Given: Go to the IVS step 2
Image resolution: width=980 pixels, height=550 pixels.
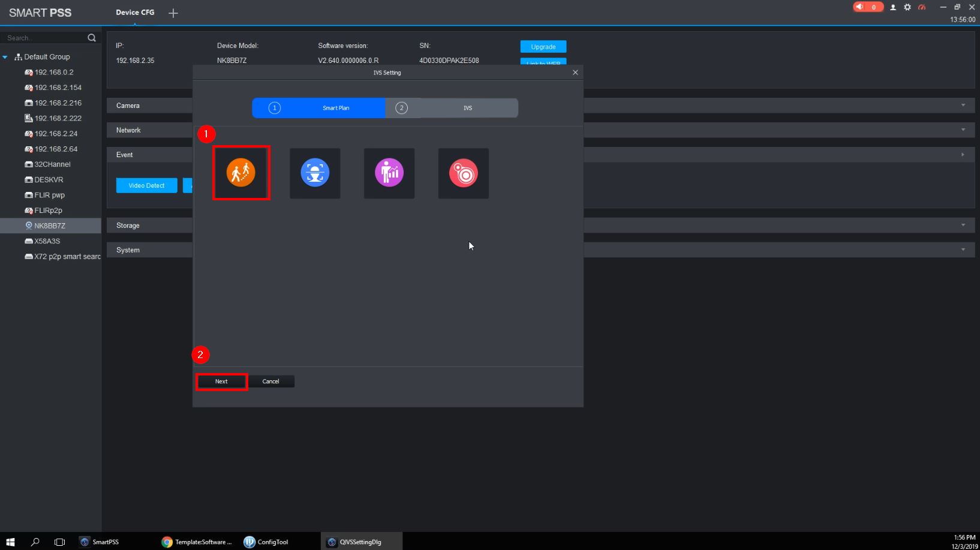Looking at the screenshot, I should pos(452,108).
